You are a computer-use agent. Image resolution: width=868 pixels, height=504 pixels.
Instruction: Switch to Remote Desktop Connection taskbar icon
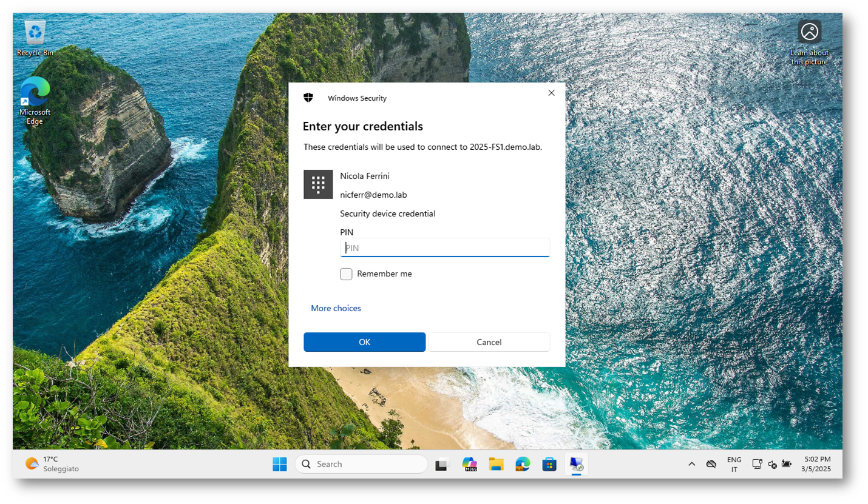[577, 465]
